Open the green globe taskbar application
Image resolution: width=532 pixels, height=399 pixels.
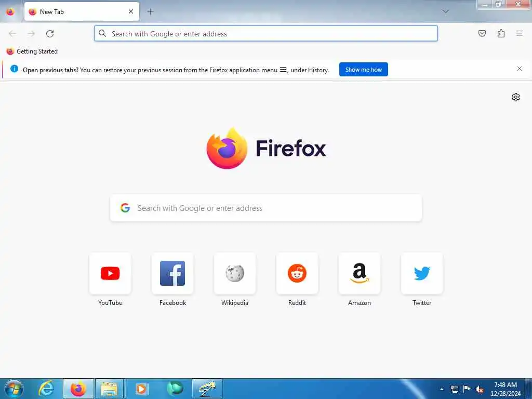tap(175, 389)
